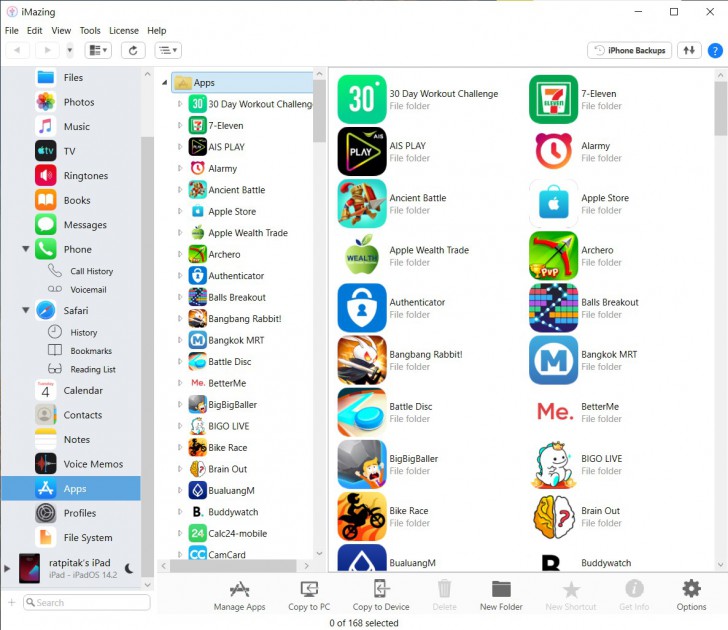Open File System in sidebar
The image size is (728, 630).
tap(88, 538)
